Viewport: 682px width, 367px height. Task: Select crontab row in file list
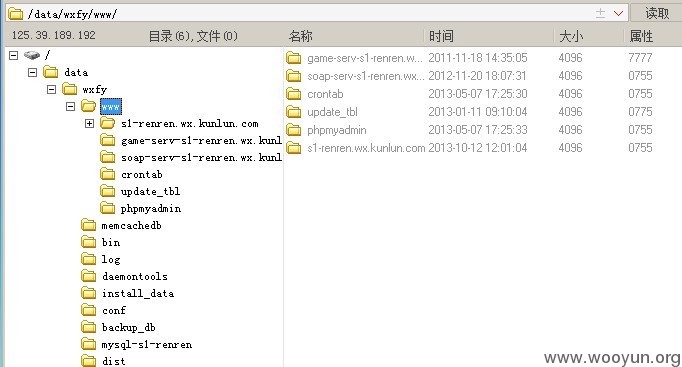coord(325,94)
